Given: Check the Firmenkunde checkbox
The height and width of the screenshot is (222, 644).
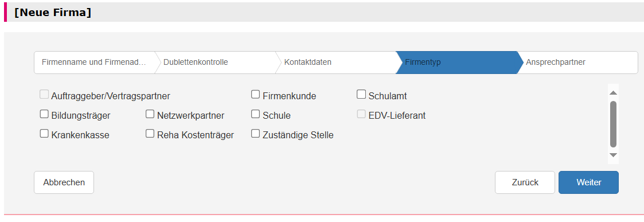Looking at the screenshot, I should tap(255, 95).
